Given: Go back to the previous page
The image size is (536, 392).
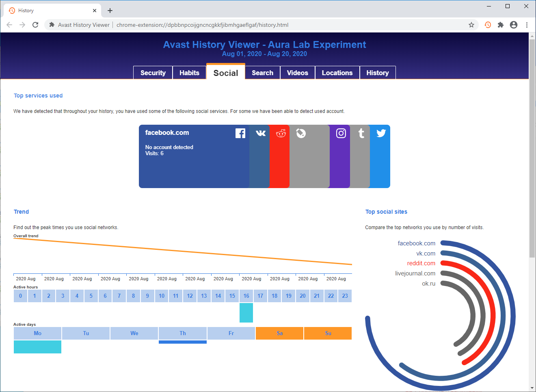Looking at the screenshot, I should click(9, 25).
